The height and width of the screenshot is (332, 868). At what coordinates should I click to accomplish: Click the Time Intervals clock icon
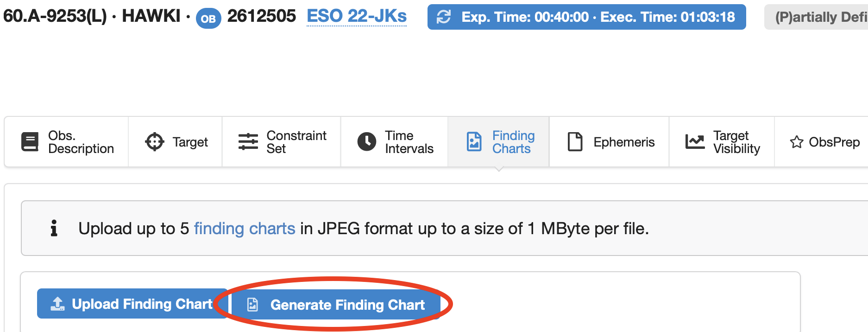pos(366,142)
